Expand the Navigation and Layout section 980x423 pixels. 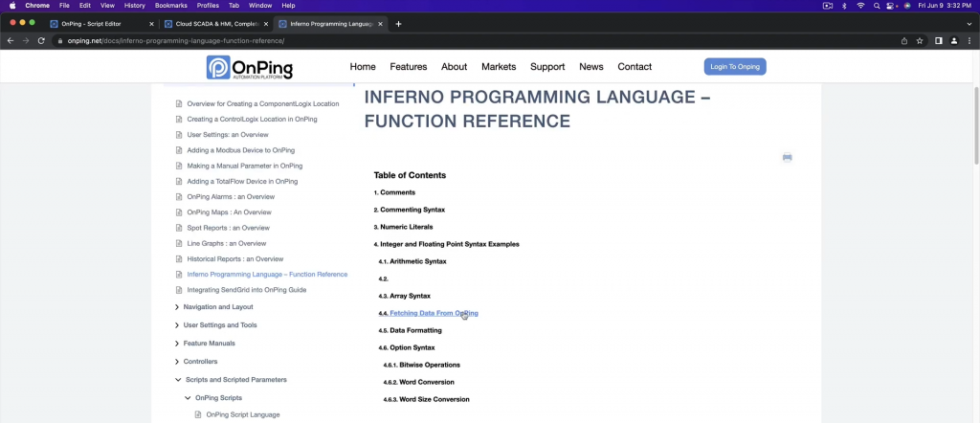click(177, 307)
